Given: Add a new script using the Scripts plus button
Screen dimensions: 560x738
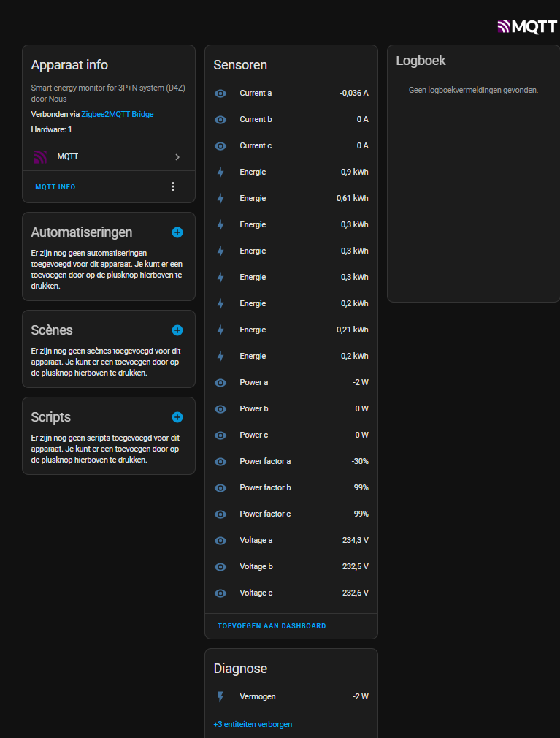Looking at the screenshot, I should coord(177,417).
